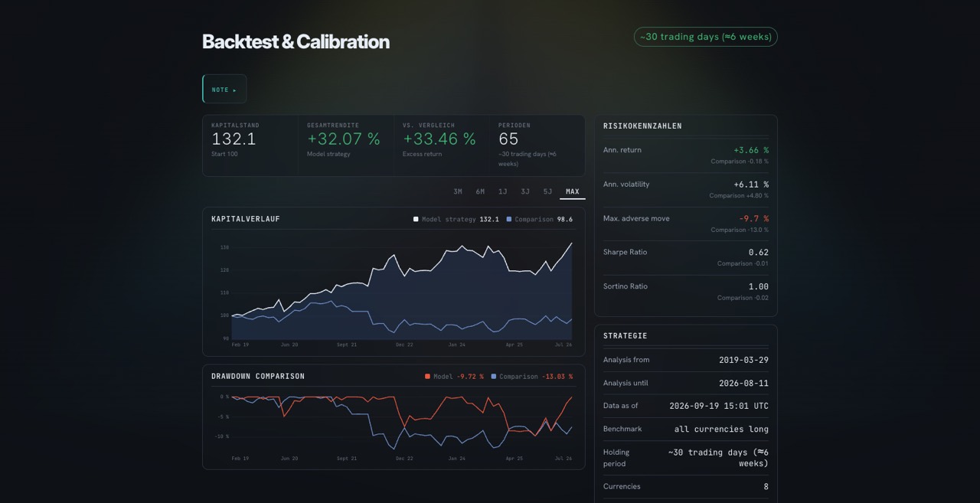The image size is (980, 503).
Task: Click Data as of timestamp 2026-09-19 15:01 UTC
Action: tap(719, 406)
